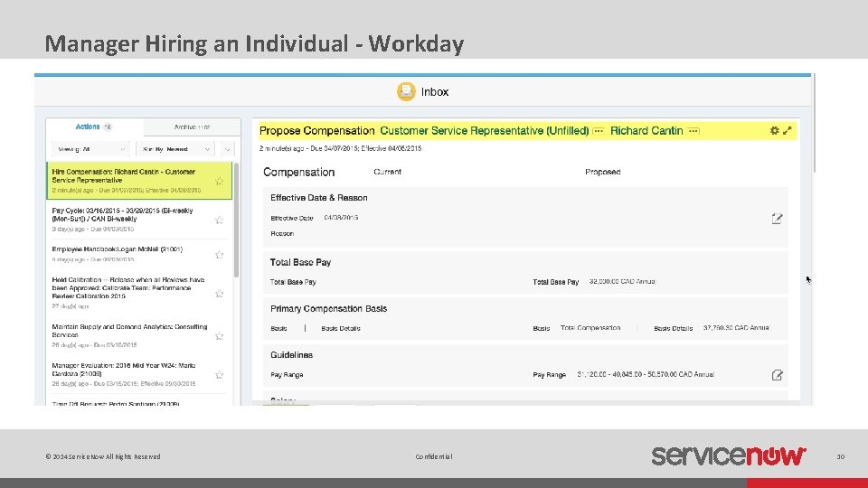Open the Pay Cycle 03/16/2015 - 03/29/2015 item
Image resolution: width=868 pixels, height=488 pixels.
(137, 219)
